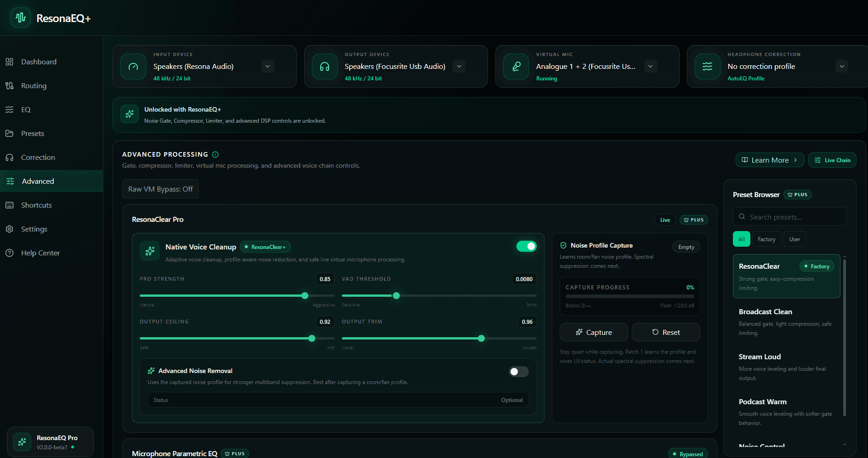This screenshot has height=458, width=868.
Task: Open the Headphone Correction profile dropdown
Action: (x=842, y=66)
